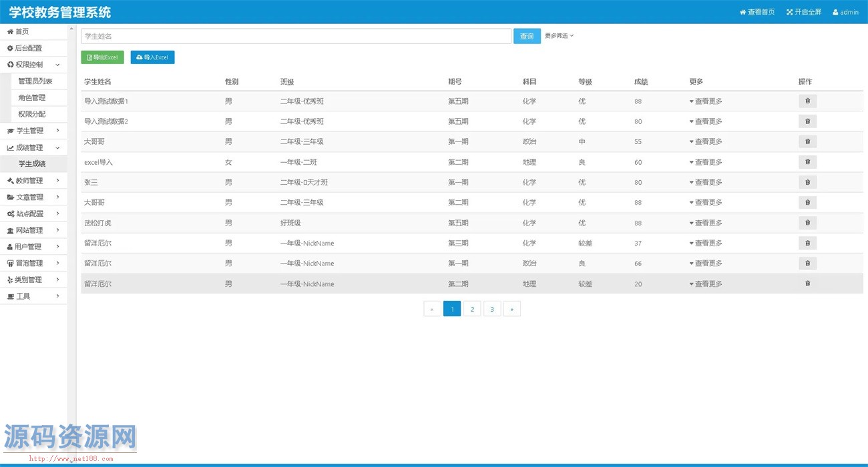868x467 pixels.
Task: Expand 查看更多 in the 张三 row
Action: coord(706,182)
